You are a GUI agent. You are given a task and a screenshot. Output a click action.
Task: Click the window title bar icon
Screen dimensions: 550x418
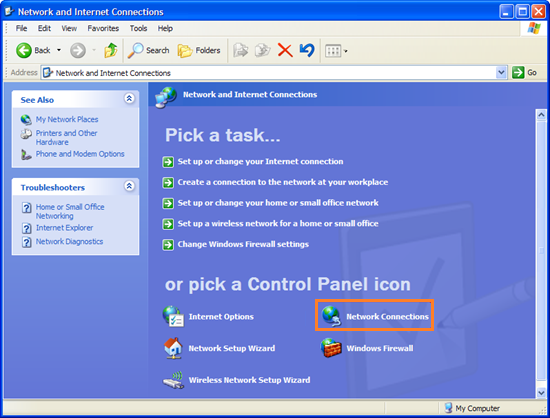click(9, 12)
